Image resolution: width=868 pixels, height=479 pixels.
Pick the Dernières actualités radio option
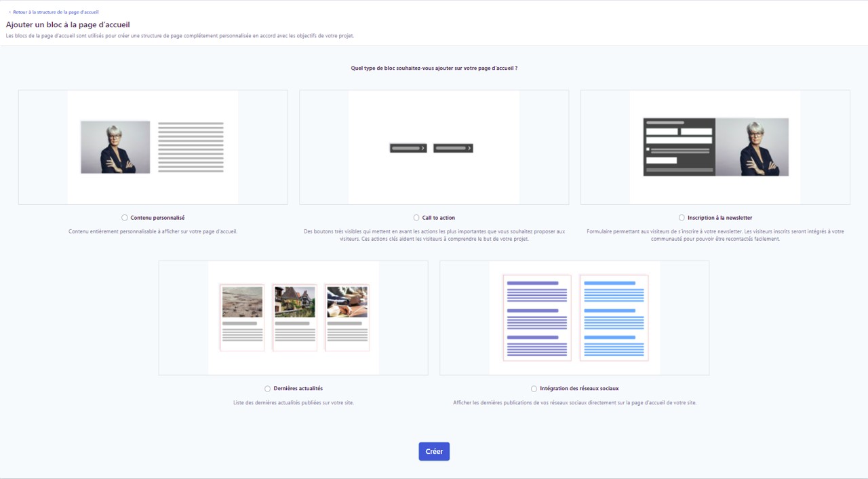pyautogui.click(x=268, y=389)
